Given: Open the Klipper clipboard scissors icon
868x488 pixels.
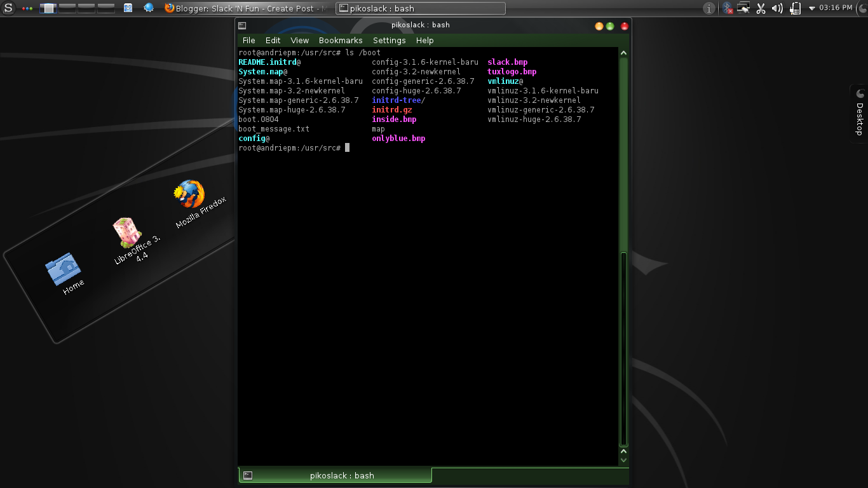Looking at the screenshot, I should tap(760, 8).
